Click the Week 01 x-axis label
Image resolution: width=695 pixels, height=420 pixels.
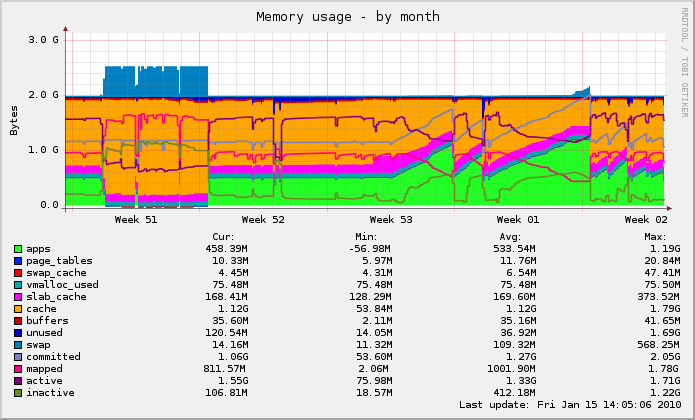click(518, 219)
